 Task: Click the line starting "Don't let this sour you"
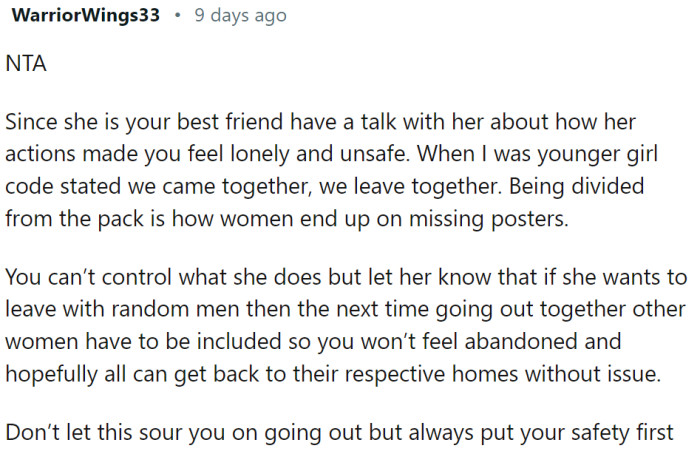click(339, 433)
